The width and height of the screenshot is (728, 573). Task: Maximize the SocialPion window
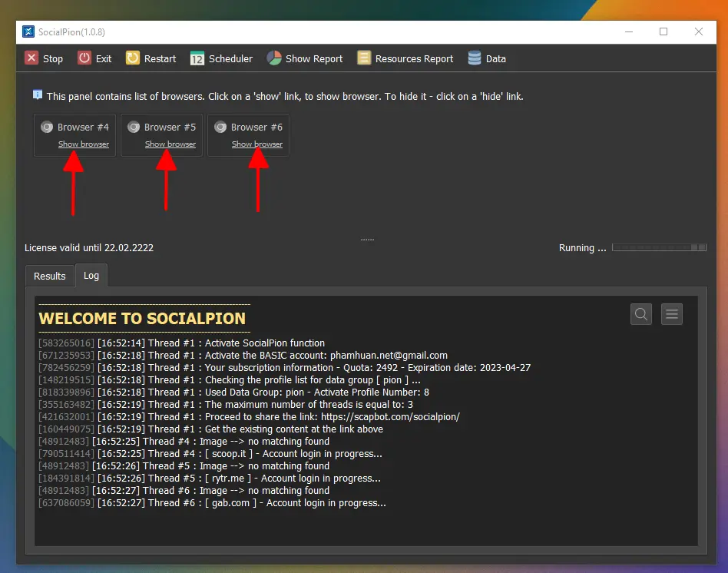coord(663,31)
